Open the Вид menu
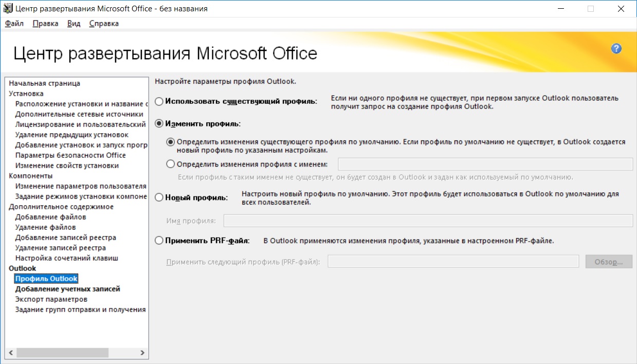 pos(73,23)
